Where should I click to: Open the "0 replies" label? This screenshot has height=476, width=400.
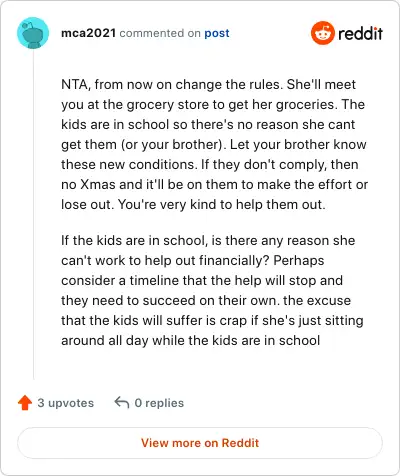point(159,403)
